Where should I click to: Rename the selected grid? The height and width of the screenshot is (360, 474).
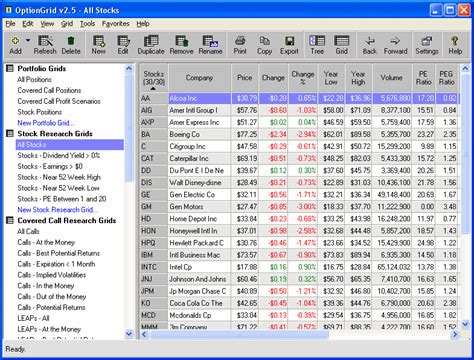pyautogui.click(x=210, y=45)
